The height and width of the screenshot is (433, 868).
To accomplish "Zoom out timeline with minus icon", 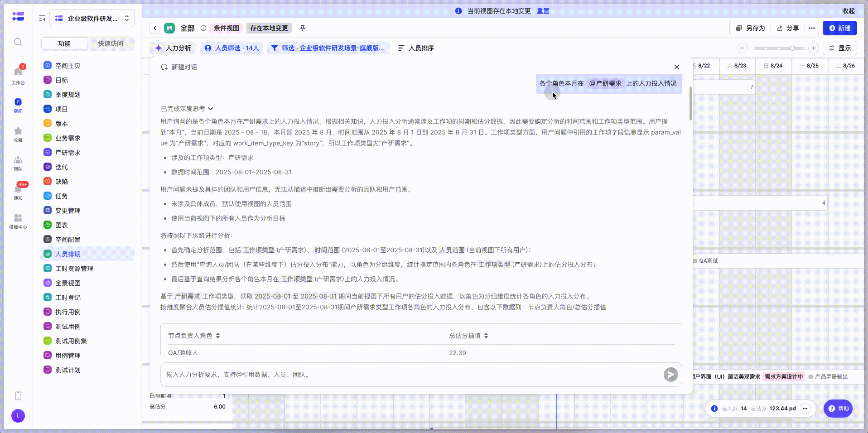I will [x=742, y=48].
